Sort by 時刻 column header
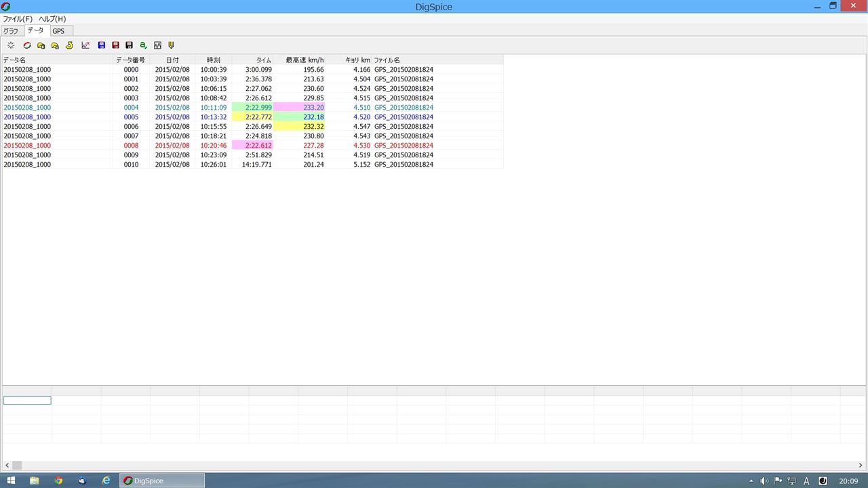The height and width of the screenshot is (488, 868). pyautogui.click(x=213, y=60)
